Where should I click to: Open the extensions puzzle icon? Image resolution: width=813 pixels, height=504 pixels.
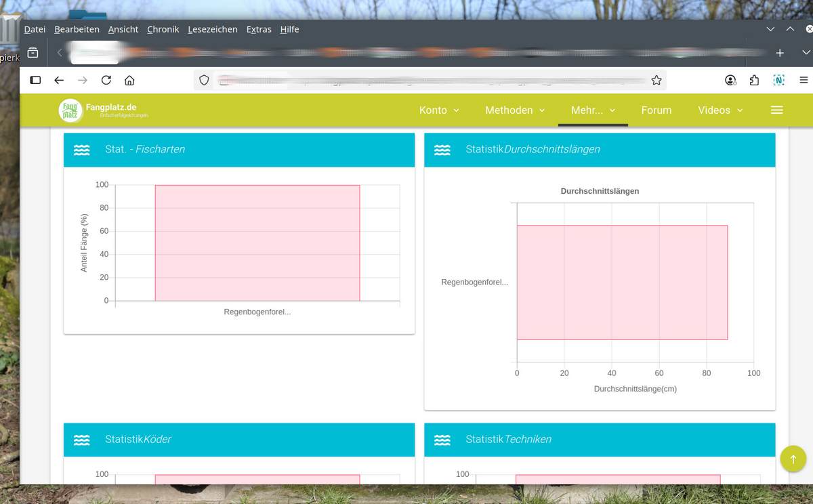point(754,80)
